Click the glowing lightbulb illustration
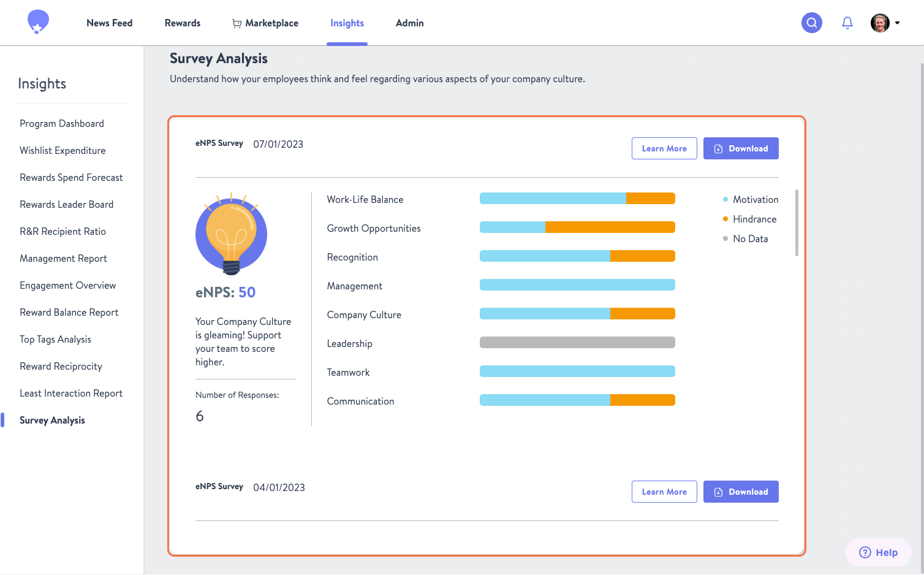This screenshot has height=575, width=924. pyautogui.click(x=231, y=234)
